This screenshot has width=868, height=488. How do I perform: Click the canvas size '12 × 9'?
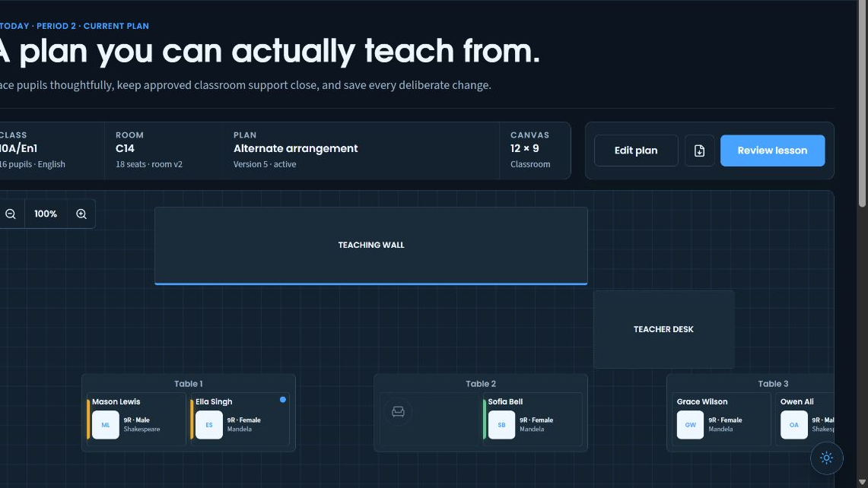524,148
